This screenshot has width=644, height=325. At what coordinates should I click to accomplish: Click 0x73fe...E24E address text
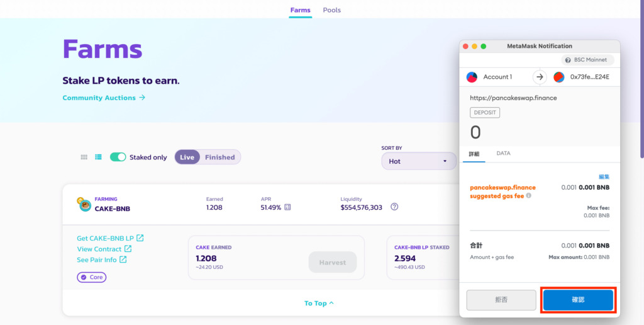pos(590,77)
